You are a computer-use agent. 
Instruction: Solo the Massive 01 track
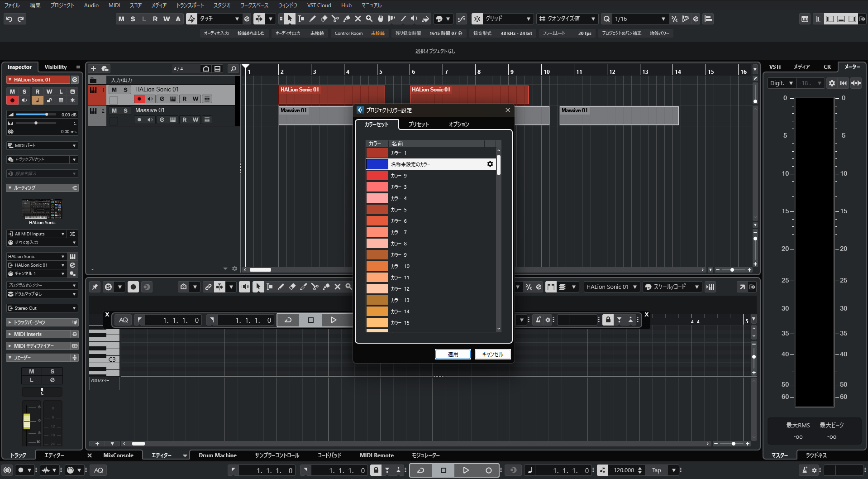pyautogui.click(x=125, y=110)
